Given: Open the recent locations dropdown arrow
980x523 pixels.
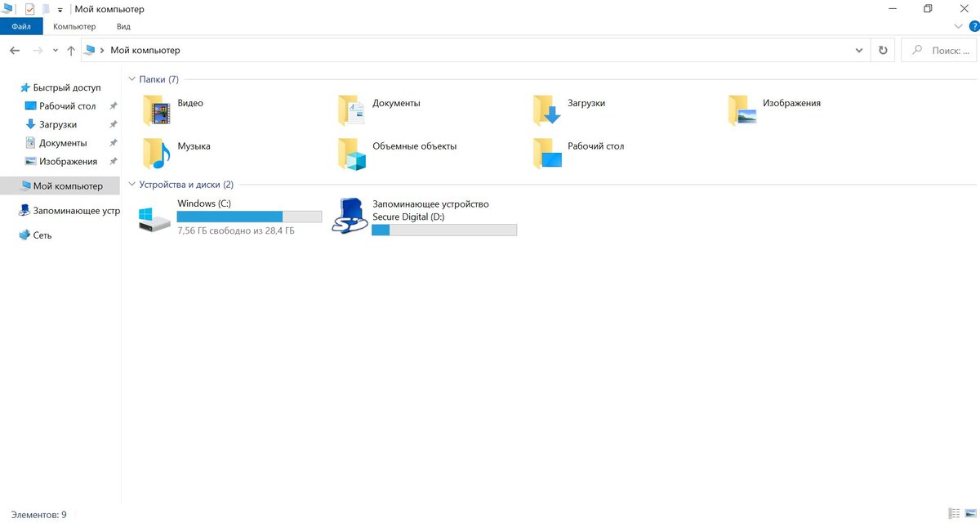Looking at the screenshot, I should tap(56, 51).
